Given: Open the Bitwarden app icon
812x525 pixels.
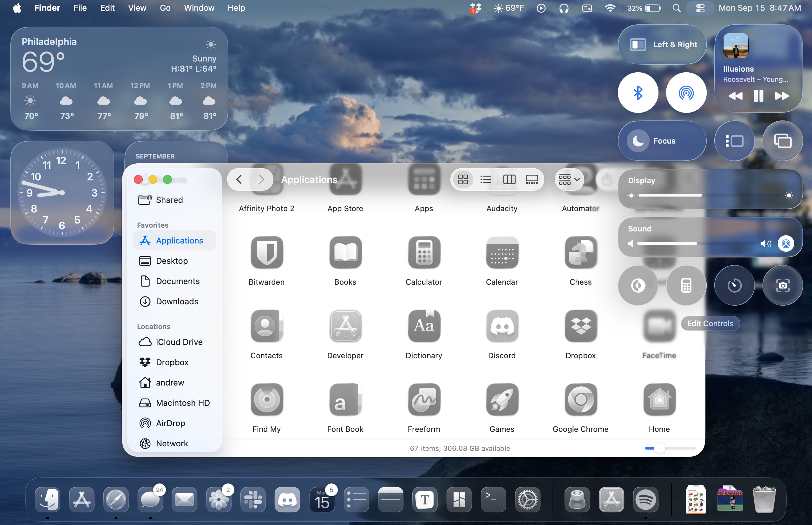Looking at the screenshot, I should (267, 253).
